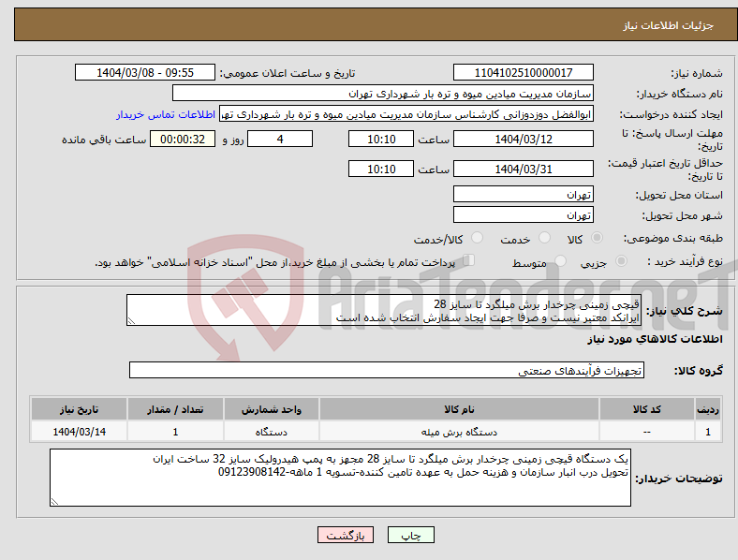This screenshot has width=738, height=560.
Task: Click the announcement date field 1404/03/08 - 09:55
Action: click(145, 72)
